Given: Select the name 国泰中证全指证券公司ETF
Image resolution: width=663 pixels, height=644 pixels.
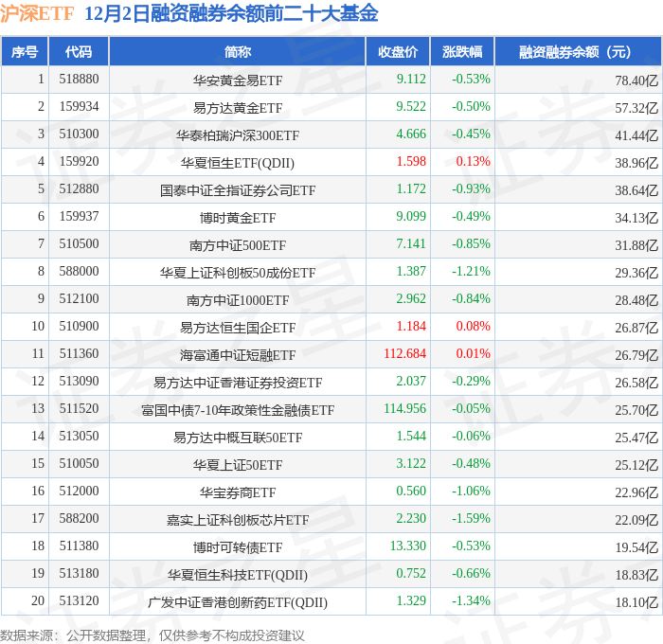Looking at the screenshot, I should click(x=238, y=190).
